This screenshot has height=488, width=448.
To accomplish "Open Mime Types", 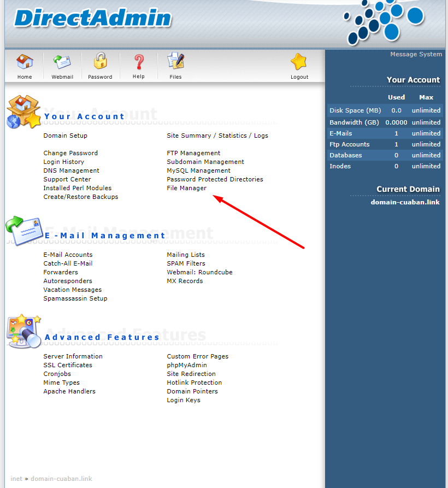I will click(62, 383).
